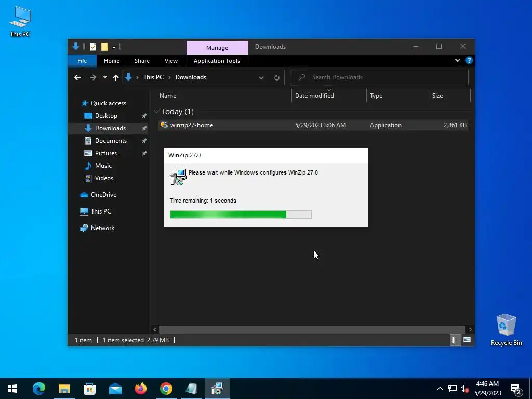Open Explorer Help question mark icon

(469, 60)
